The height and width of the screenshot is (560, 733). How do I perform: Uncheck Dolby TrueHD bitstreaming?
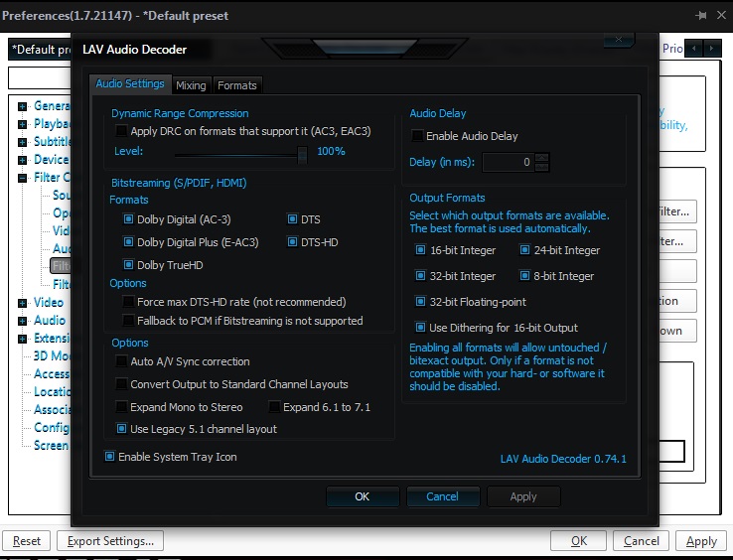point(128,265)
